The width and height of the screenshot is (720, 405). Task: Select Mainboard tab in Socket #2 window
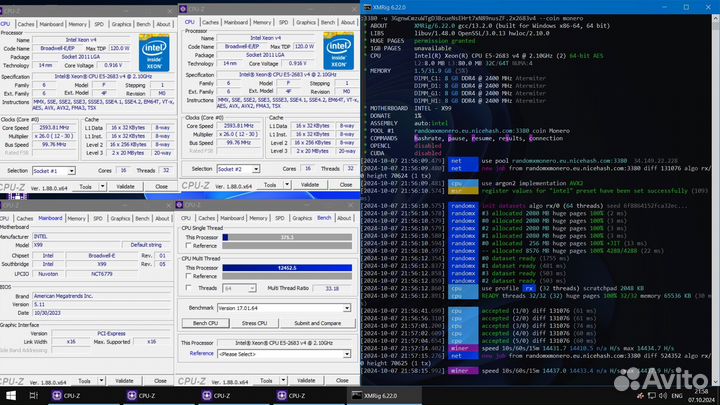tap(236, 22)
